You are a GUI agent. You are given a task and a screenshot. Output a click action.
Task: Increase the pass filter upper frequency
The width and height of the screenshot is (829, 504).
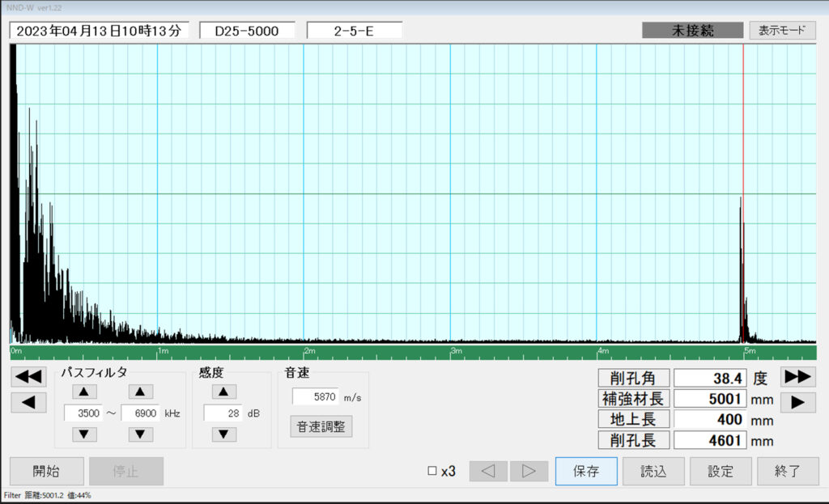(141, 392)
